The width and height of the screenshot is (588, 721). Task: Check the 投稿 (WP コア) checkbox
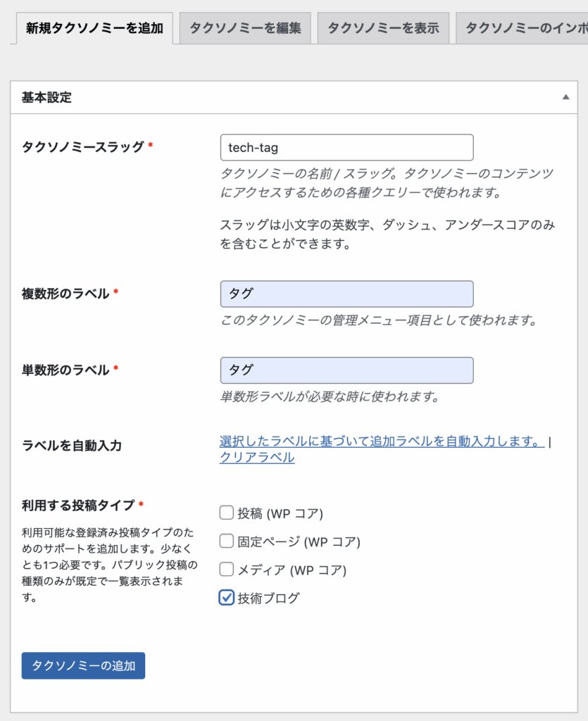pyautogui.click(x=226, y=513)
